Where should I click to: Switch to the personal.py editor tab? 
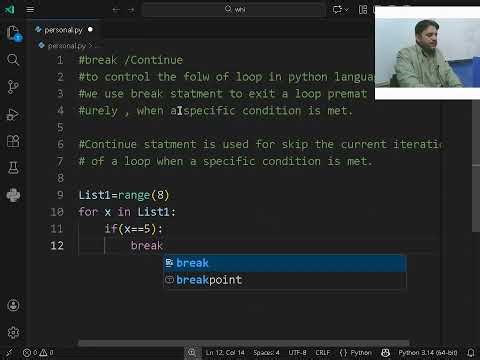(x=64, y=30)
